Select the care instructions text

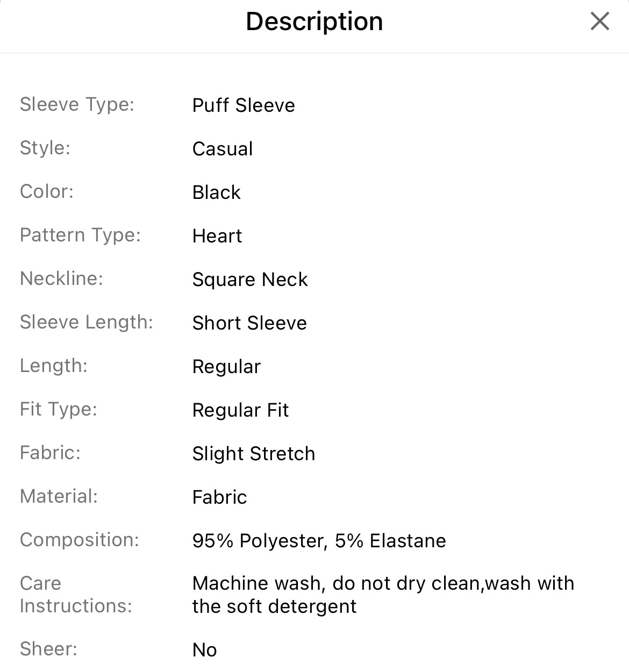point(383,594)
